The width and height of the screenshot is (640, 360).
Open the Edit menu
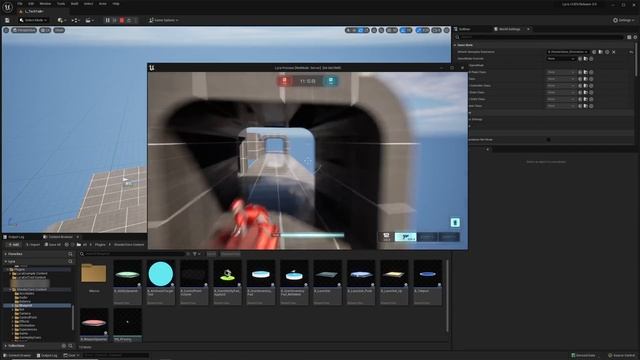(x=31, y=4)
